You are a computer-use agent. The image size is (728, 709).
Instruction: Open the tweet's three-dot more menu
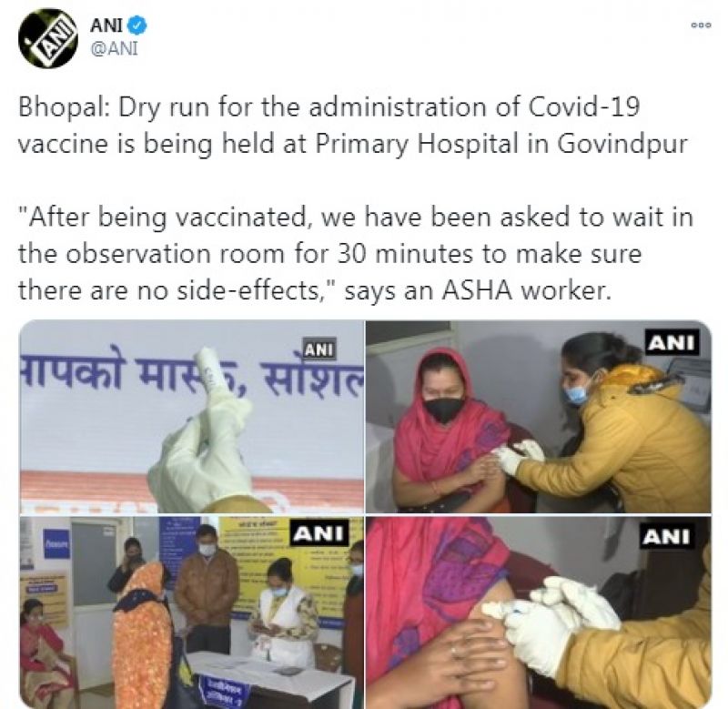pos(701,25)
